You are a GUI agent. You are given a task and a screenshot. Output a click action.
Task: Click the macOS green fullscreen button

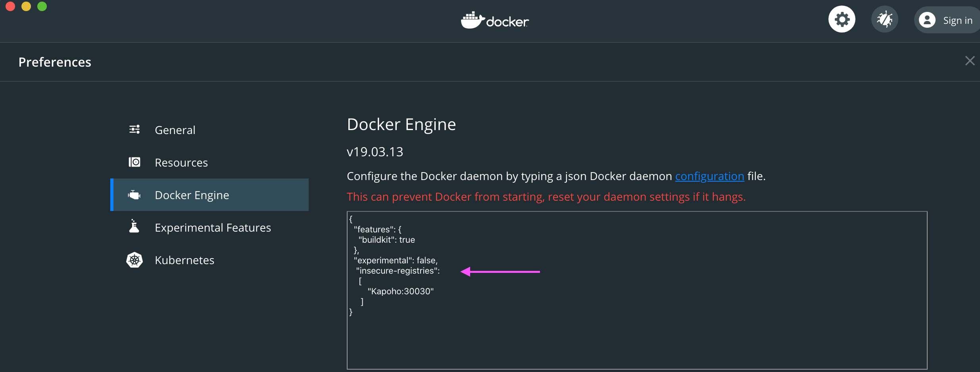[x=42, y=6]
